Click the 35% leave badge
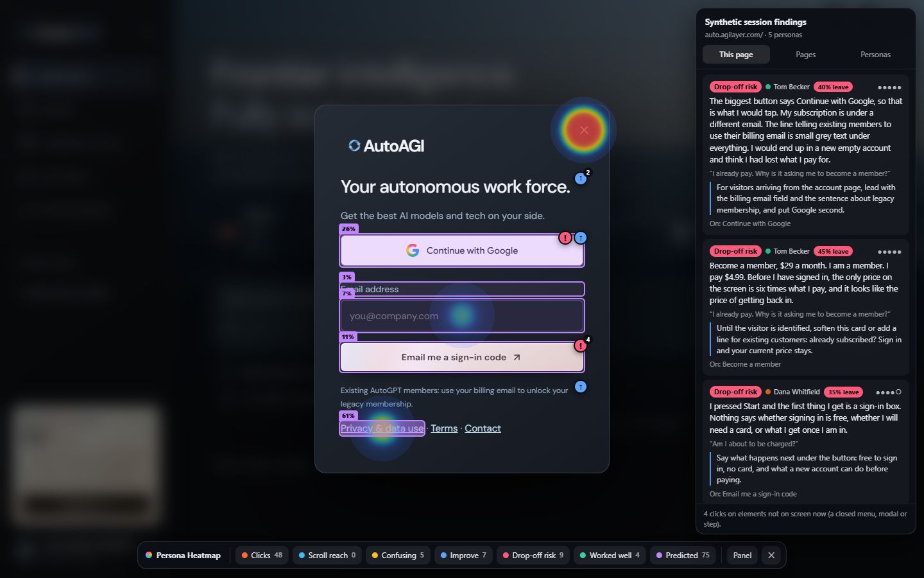Viewport: 924px width, 578px height. coord(843,392)
